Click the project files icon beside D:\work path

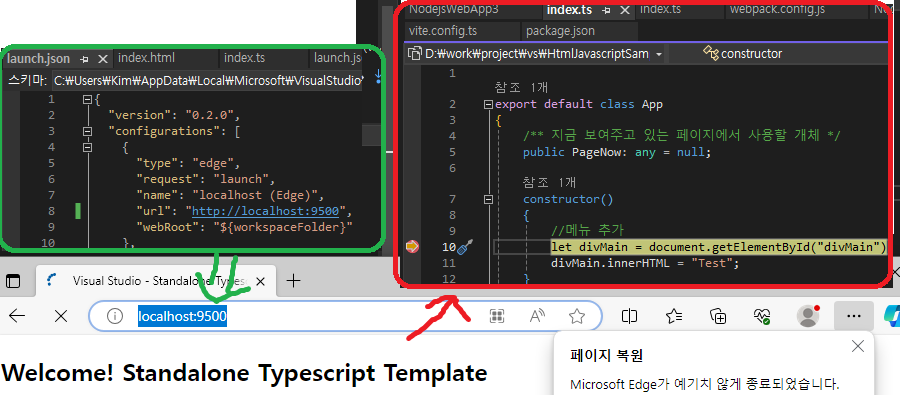(x=414, y=53)
